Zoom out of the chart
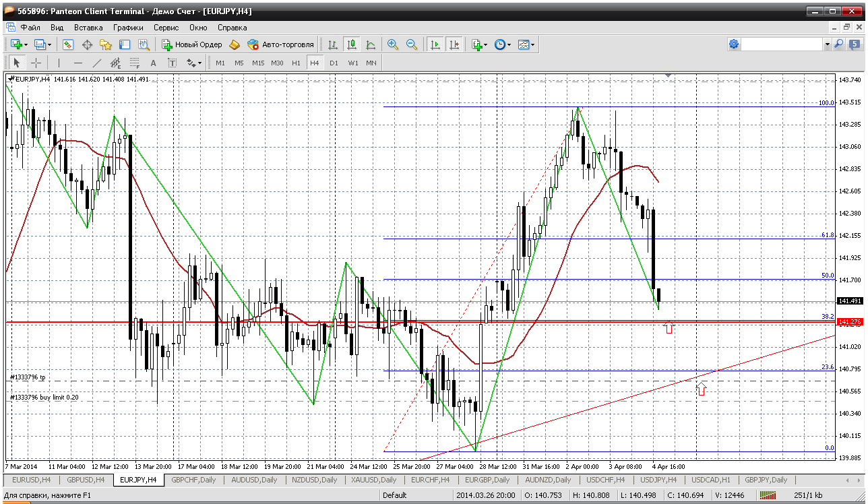The height and width of the screenshot is (504, 868). [x=412, y=44]
